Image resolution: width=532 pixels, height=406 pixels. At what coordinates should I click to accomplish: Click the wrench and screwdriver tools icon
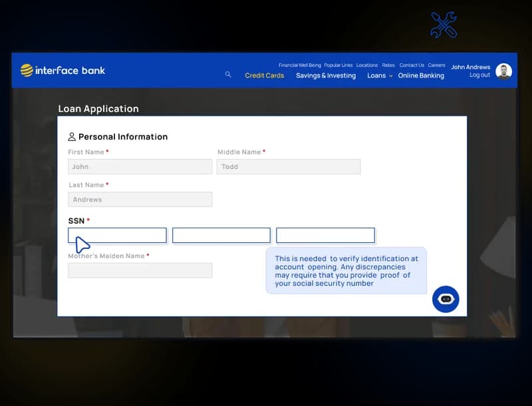tap(444, 25)
